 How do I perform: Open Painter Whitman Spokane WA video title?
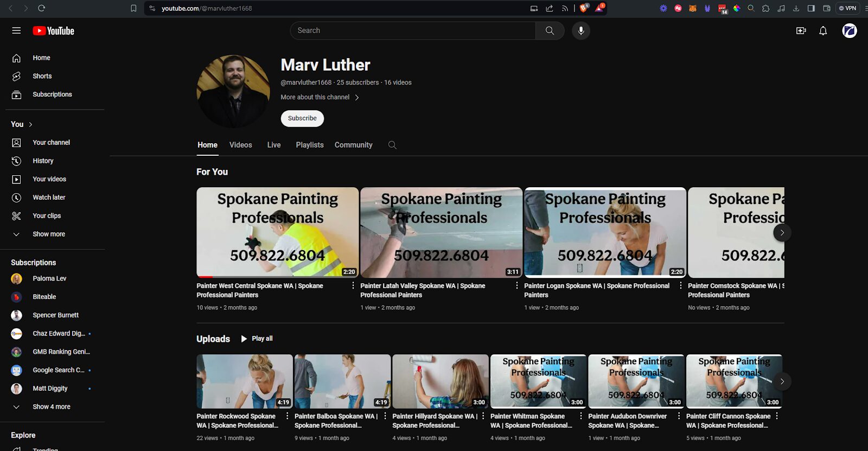pos(532,421)
